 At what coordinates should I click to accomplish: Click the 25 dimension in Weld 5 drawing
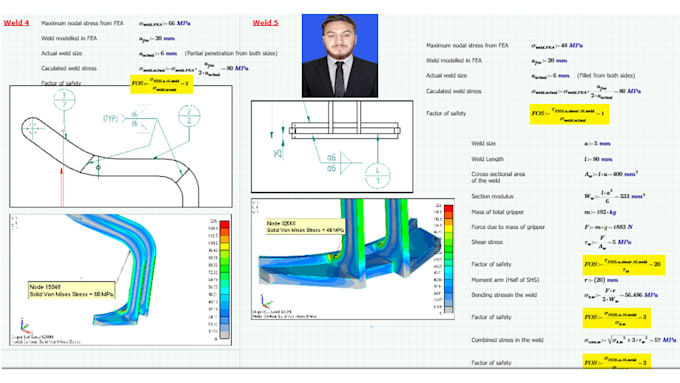(x=277, y=153)
